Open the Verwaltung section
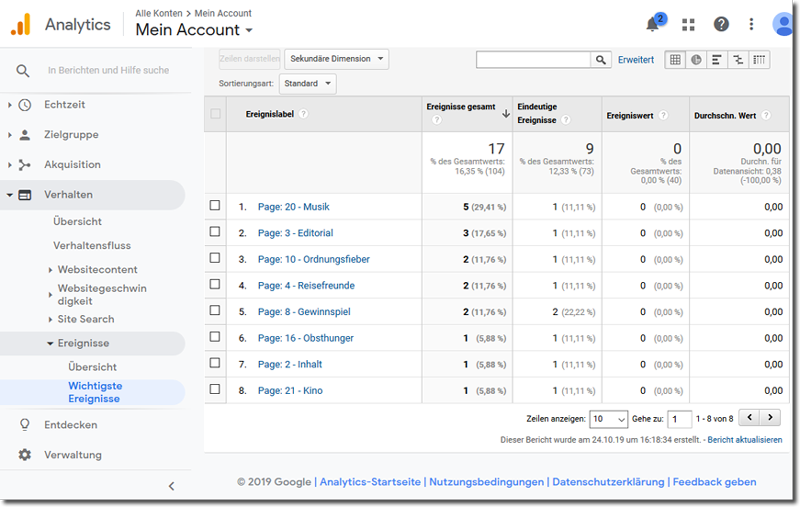Viewport: 800px width, 507px height. [73, 455]
